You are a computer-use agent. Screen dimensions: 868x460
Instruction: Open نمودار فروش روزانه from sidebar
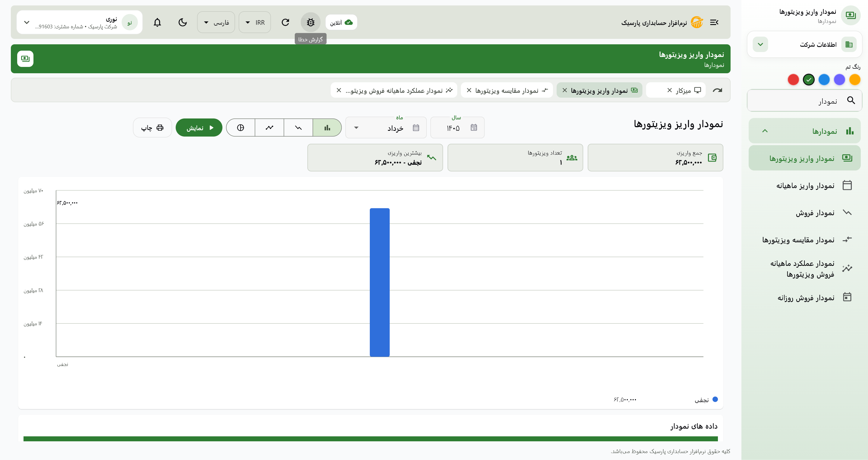804,297
